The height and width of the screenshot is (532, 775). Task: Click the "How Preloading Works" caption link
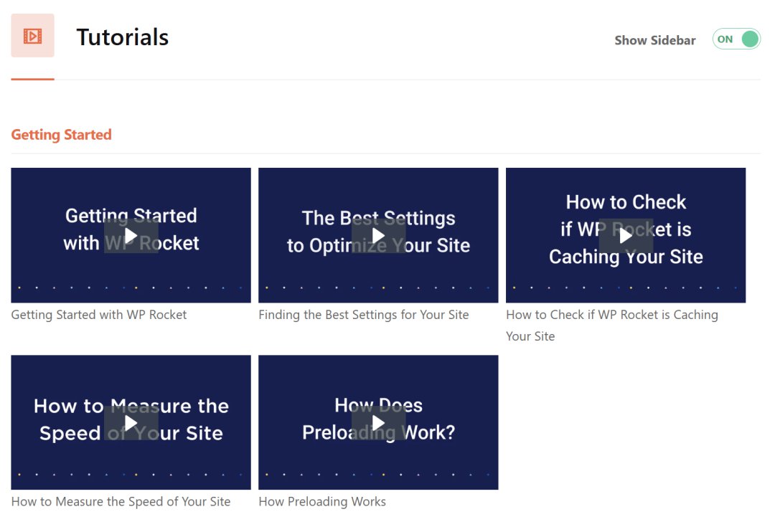(322, 502)
